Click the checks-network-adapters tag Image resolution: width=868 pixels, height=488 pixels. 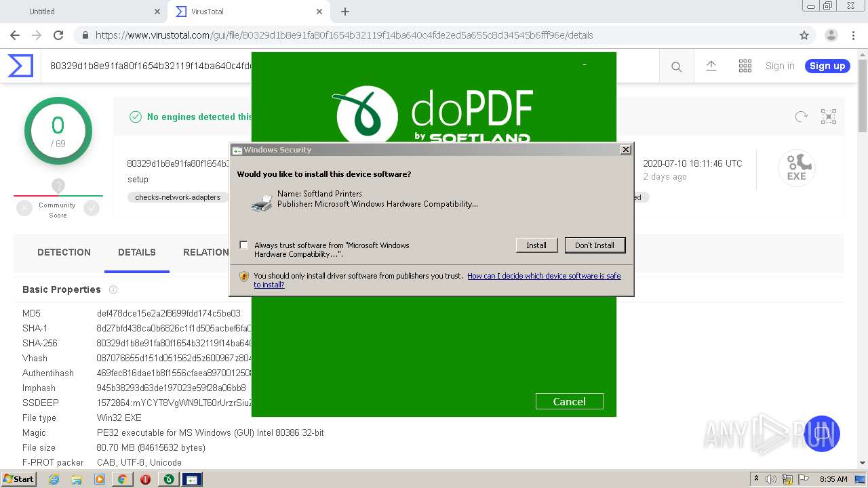click(178, 197)
